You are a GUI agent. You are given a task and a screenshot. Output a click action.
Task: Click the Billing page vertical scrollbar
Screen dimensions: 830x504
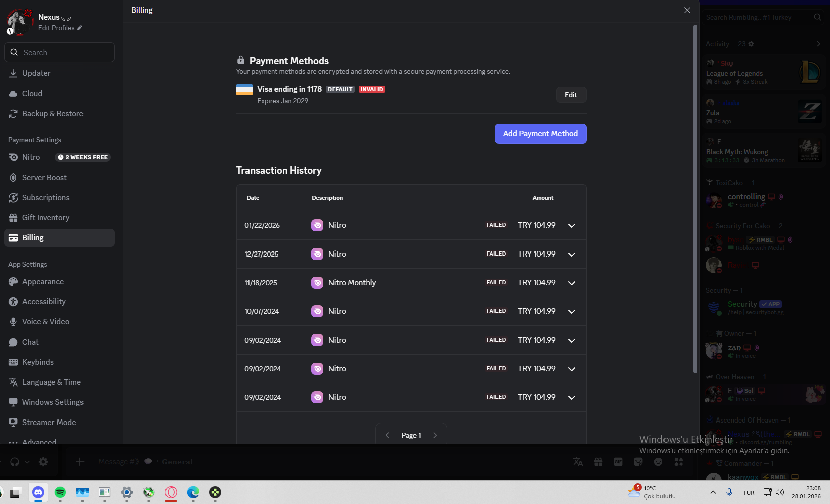click(695, 199)
